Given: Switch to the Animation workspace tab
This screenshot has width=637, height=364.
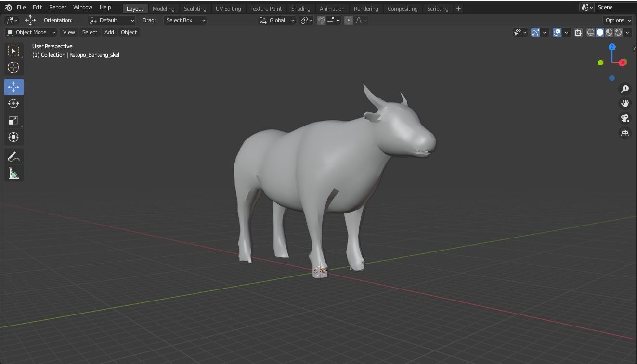Looking at the screenshot, I should coord(332,9).
